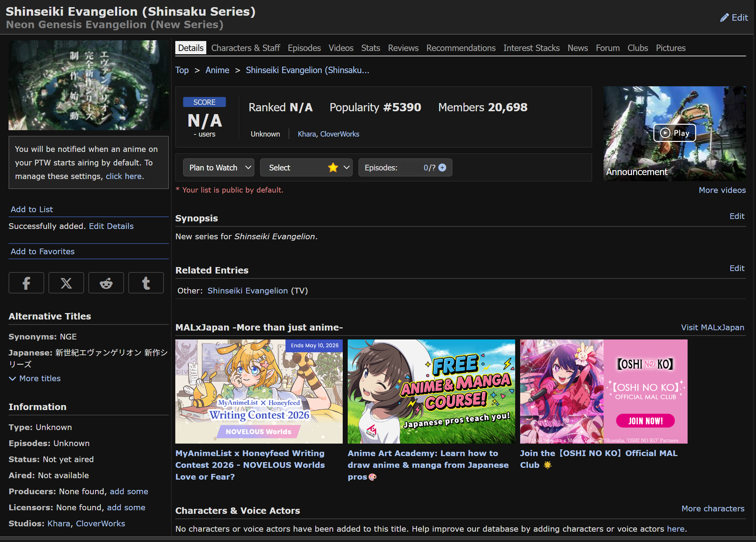Click the Add to Favorites link
The height and width of the screenshot is (542, 756).
43,251
